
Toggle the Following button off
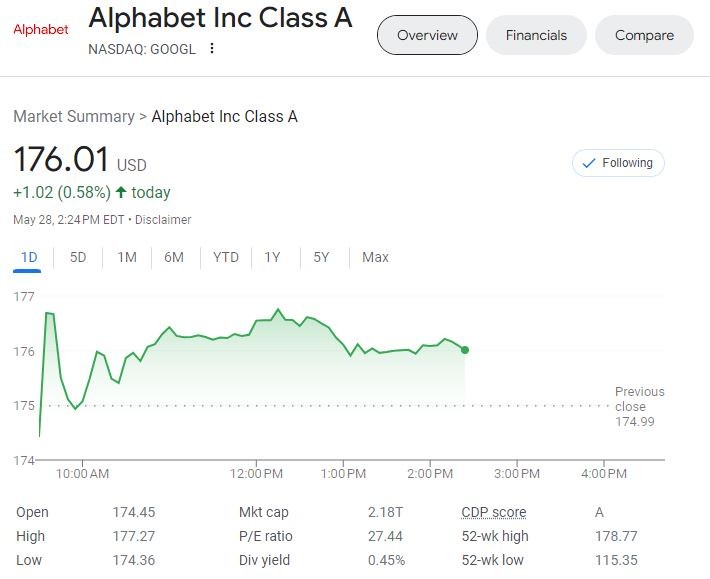618,163
